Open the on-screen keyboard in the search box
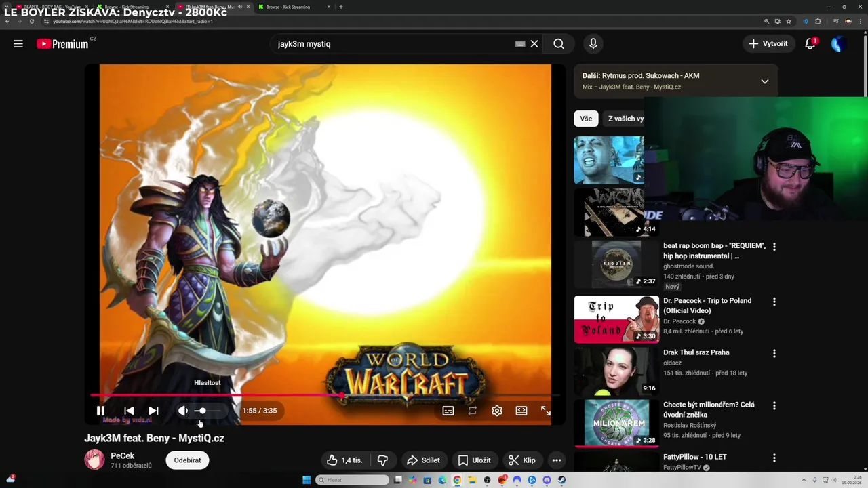Viewport: 868px width, 488px height. click(x=520, y=44)
